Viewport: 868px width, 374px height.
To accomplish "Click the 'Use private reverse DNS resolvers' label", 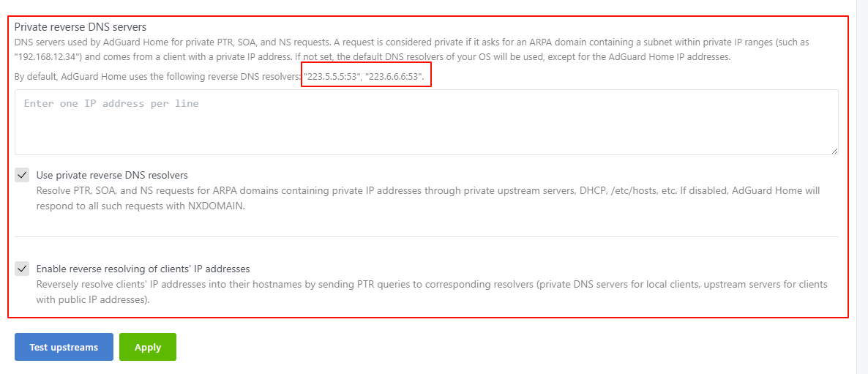I will [x=112, y=176].
